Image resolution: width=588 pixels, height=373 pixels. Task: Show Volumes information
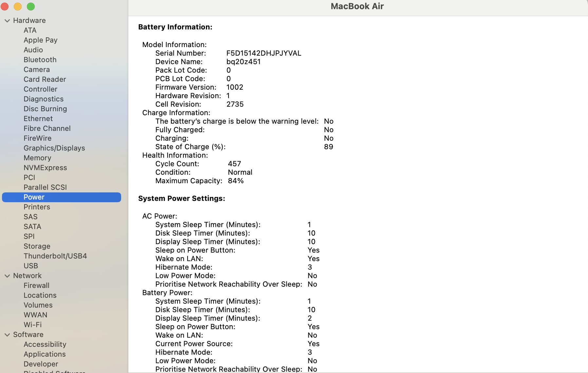coord(38,305)
